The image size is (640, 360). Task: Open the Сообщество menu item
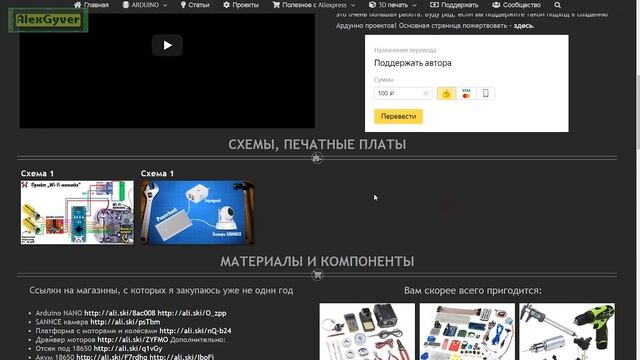pyautogui.click(x=516, y=5)
